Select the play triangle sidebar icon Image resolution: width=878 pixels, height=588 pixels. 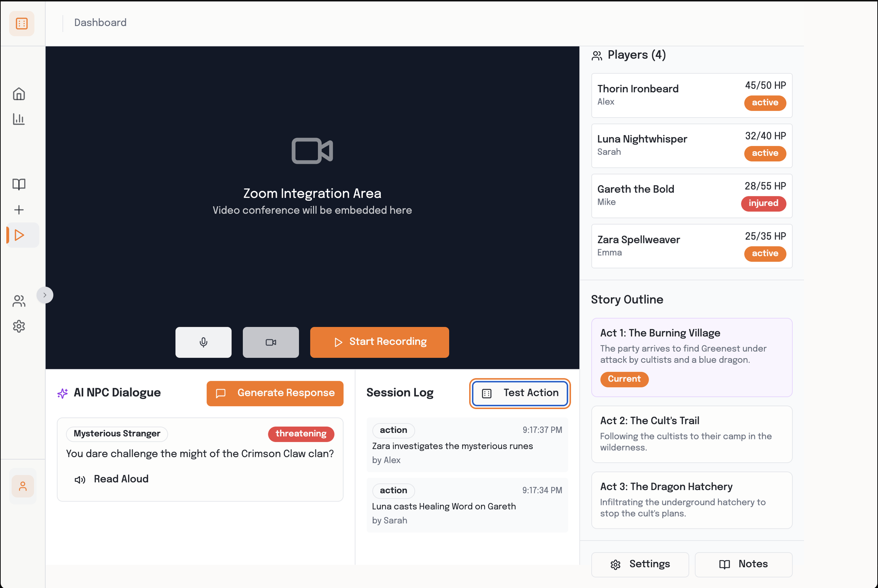click(20, 235)
